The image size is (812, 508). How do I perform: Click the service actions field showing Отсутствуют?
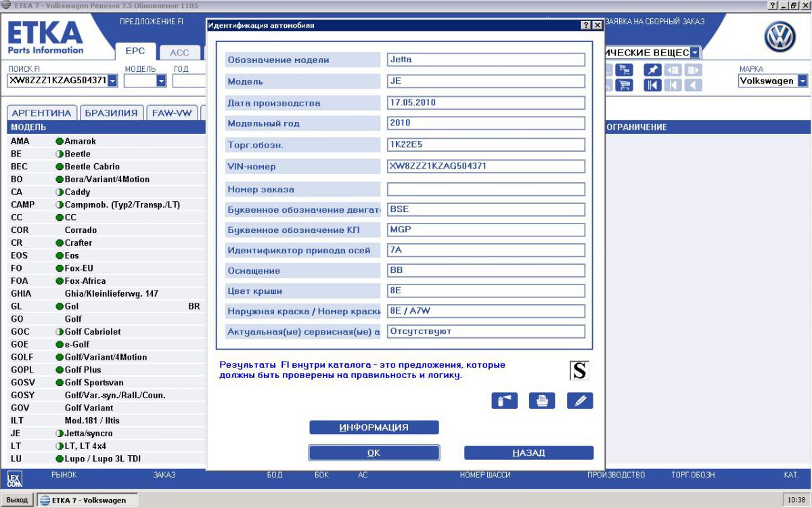click(486, 332)
